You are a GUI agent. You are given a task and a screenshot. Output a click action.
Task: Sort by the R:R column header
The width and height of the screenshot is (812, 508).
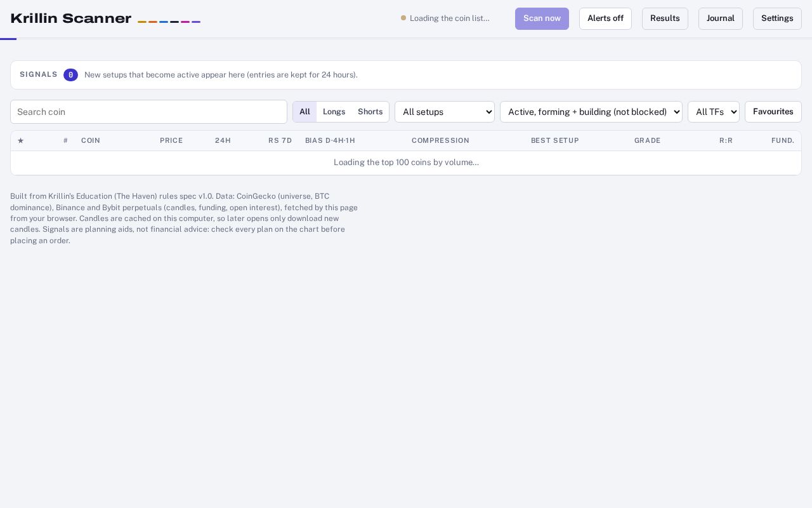coord(726,141)
